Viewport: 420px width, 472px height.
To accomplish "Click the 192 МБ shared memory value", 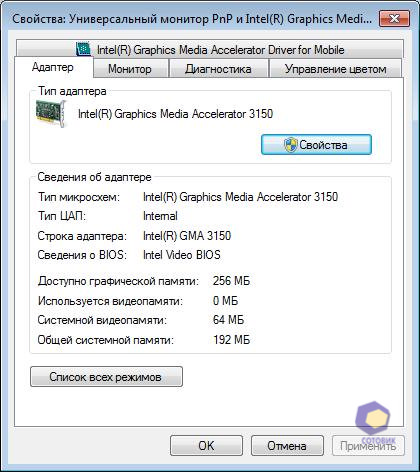I will pyautogui.click(x=231, y=340).
